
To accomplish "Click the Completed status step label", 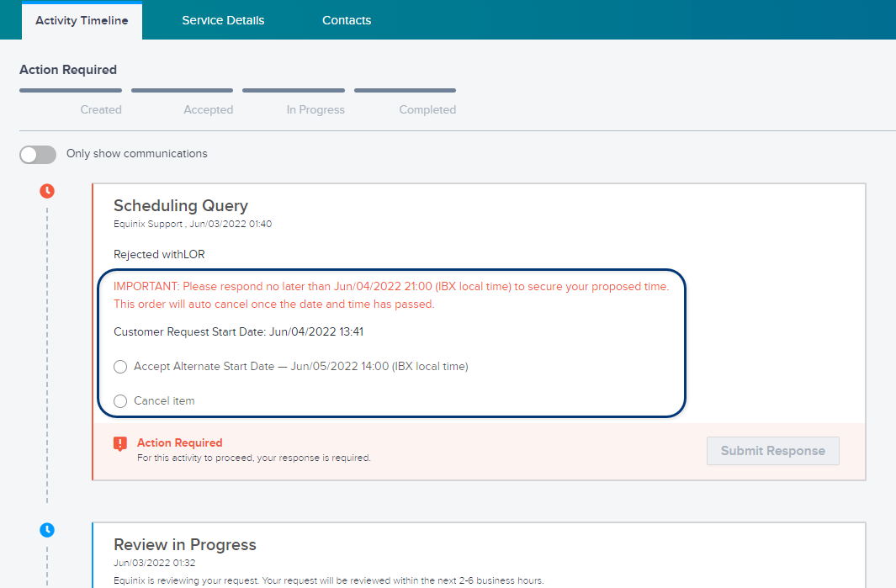I will tap(427, 109).
